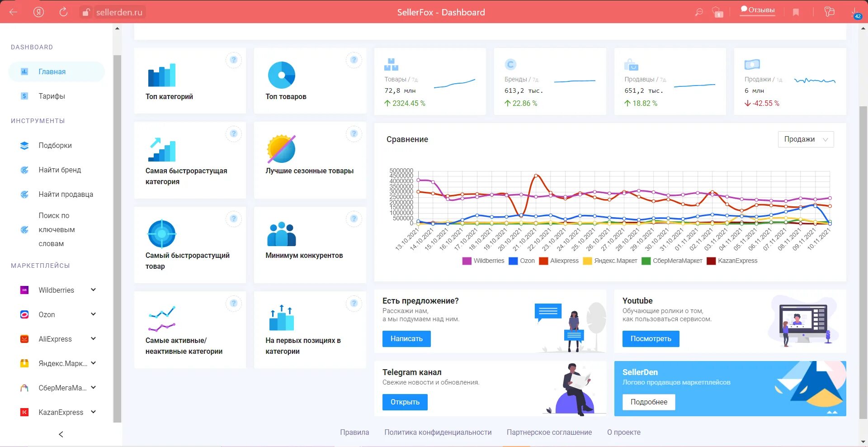Open the Yandex home icon
Image resolution: width=868 pixels, height=447 pixels.
(x=38, y=12)
